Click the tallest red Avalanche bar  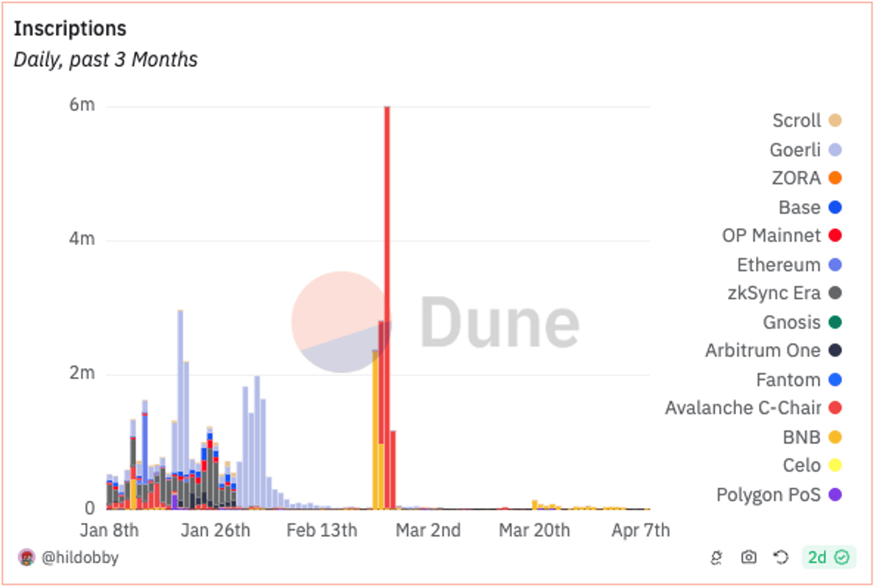pyautogui.click(x=387, y=308)
